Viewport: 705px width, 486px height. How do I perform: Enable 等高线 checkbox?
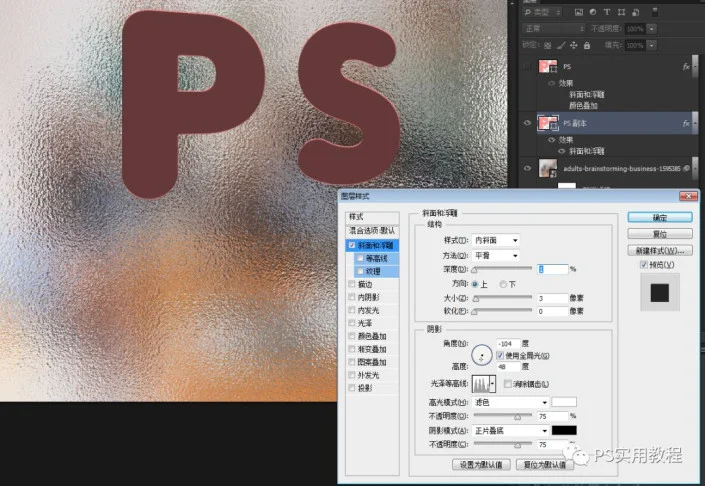360,259
